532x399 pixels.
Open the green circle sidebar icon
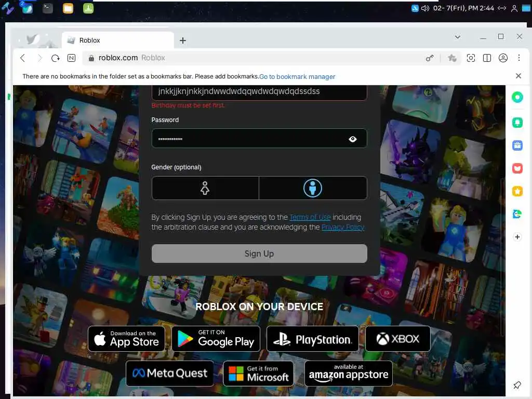point(517,97)
